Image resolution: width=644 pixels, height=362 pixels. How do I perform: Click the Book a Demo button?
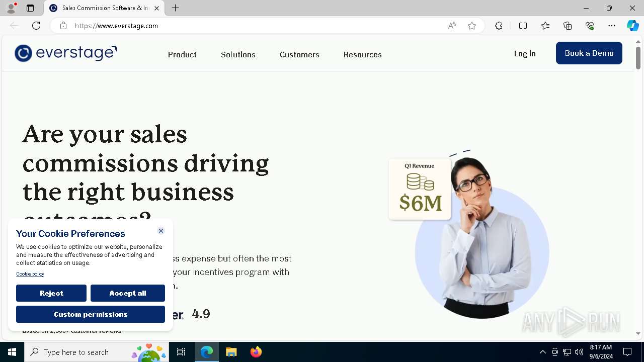589,53
